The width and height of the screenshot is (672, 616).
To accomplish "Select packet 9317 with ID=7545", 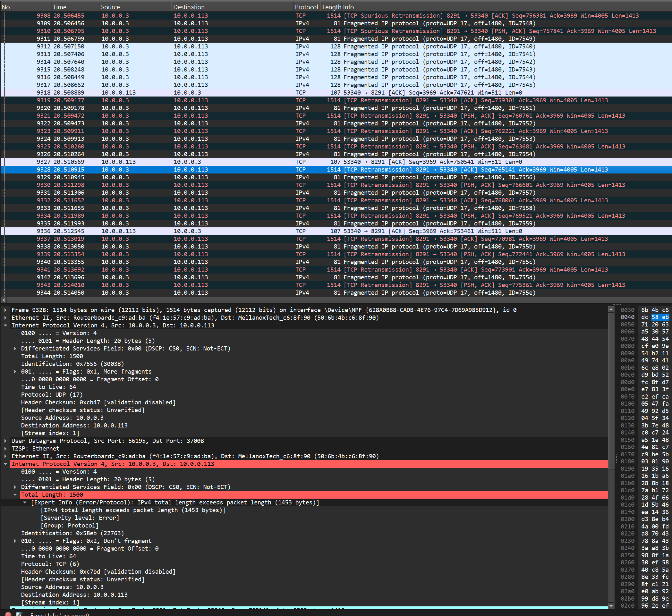I will (x=336, y=85).
